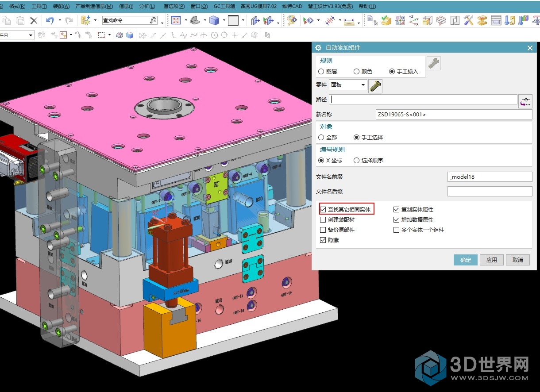Screen dimensions: 540x392
Task: Toggle the 增加数据属性 checkbox
Action: 397,219
